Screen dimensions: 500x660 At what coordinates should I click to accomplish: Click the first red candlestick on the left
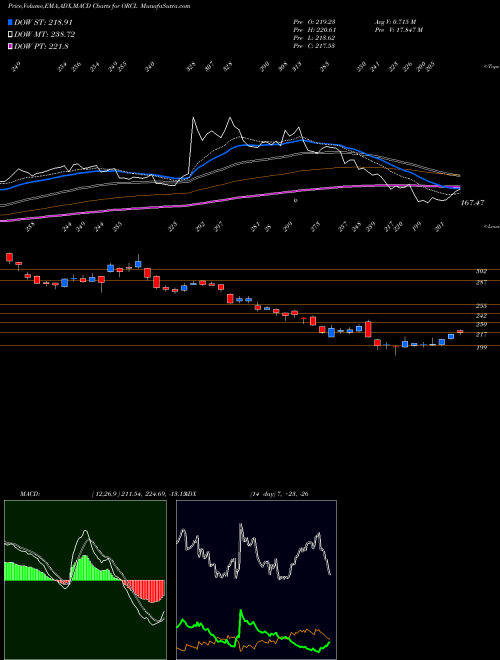pos(9,258)
